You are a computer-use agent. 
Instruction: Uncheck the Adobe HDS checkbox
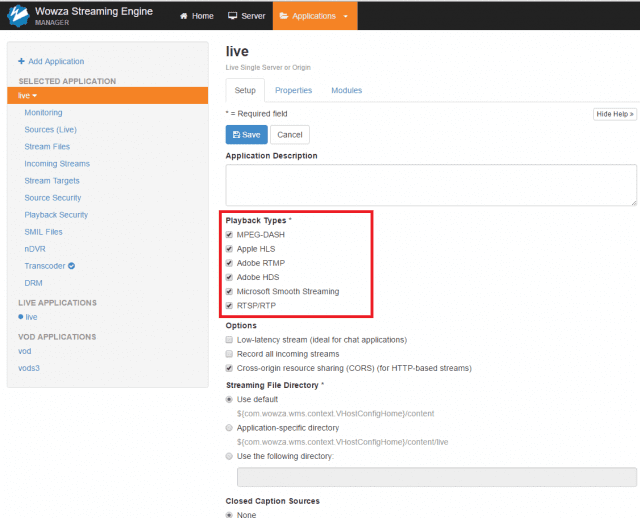[229, 277]
